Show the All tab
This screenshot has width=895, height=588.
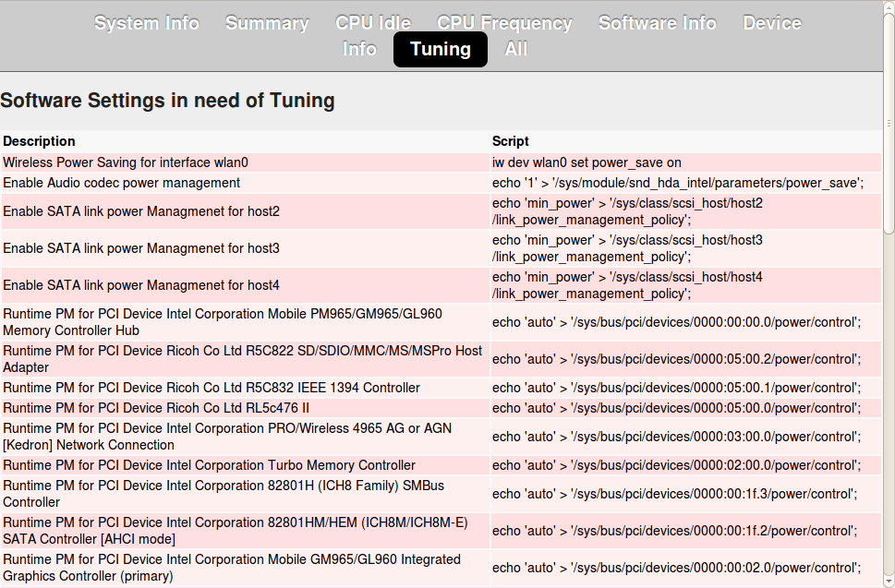coord(515,49)
